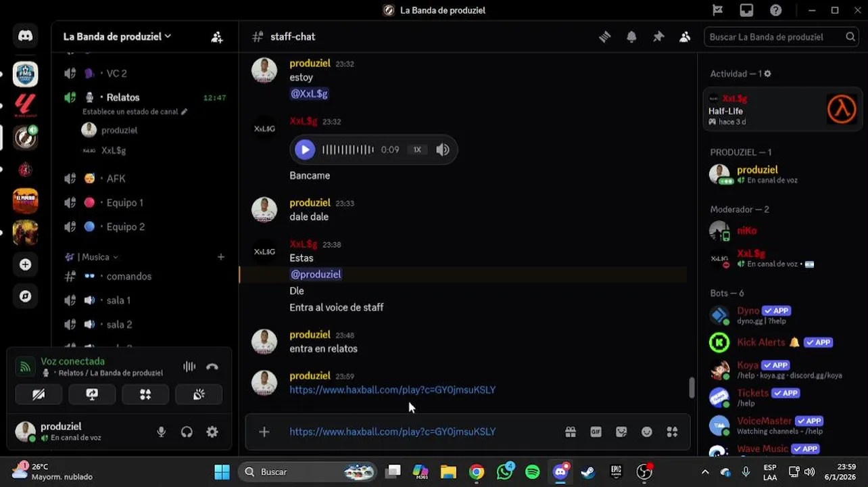Open the notification bell in channel header
Image resolution: width=868 pixels, height=487 pixels.
pos(631,37)
